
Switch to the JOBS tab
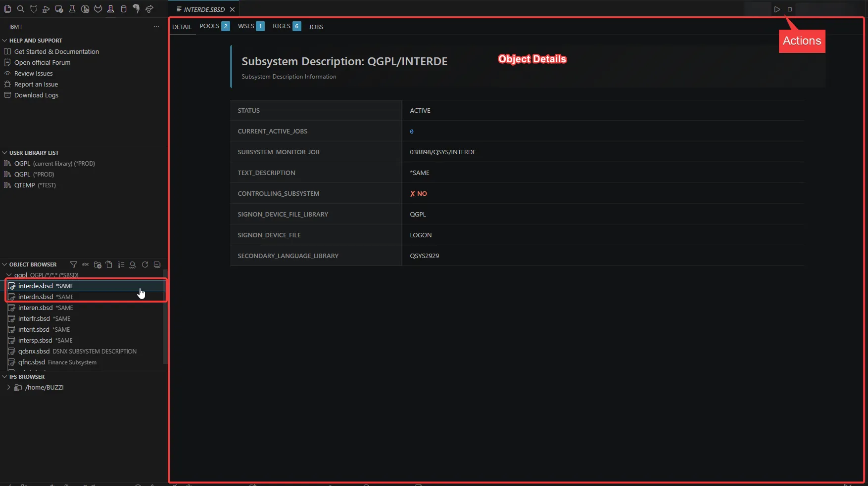(x=316, y=27)
